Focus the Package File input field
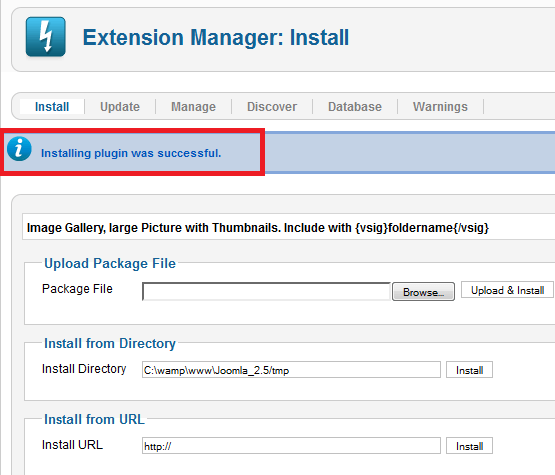This screenshot has height=475, width=555. pyautogui.click(x=267, y=291)
